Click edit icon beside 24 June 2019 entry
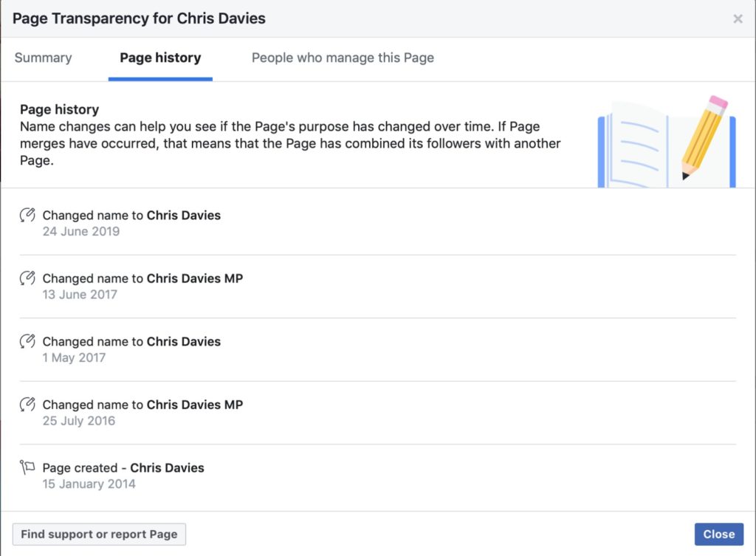756x556 pixels. point(27,215)
